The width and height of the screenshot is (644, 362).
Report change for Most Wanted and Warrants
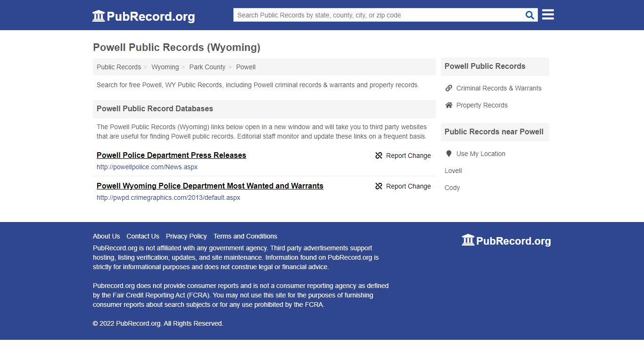[x=403, y=186]
